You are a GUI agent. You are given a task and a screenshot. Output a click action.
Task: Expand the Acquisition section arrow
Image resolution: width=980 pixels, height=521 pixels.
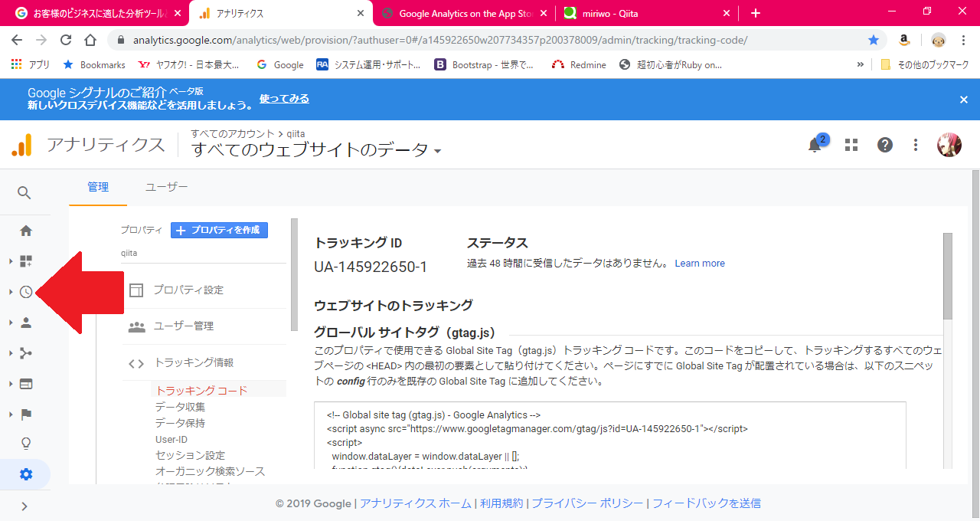tap(11, 353)
